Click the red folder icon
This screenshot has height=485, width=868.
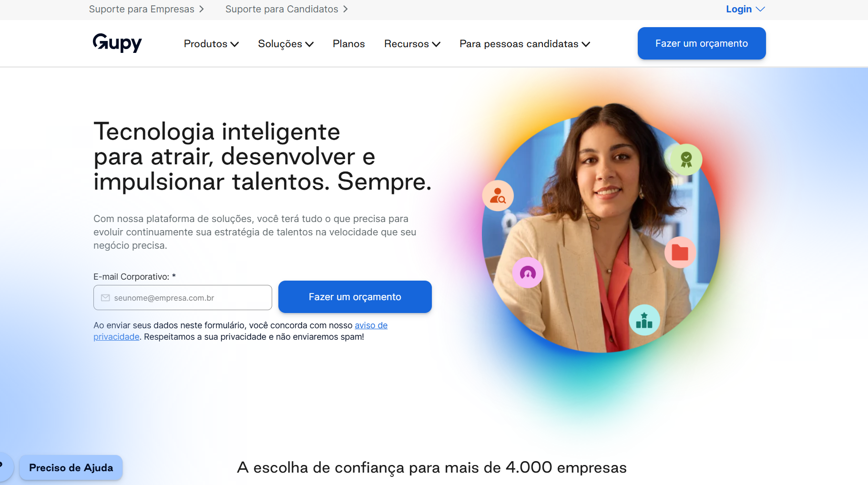pos(680,253)
